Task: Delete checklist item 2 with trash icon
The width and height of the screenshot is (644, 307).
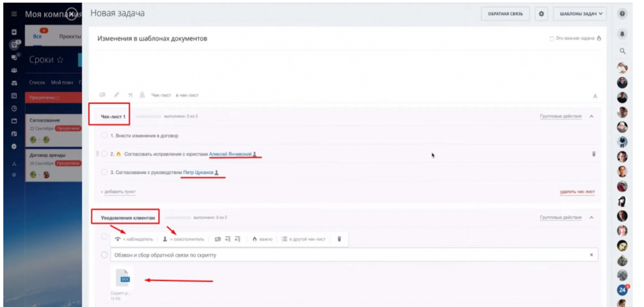Action: point(594,154)
